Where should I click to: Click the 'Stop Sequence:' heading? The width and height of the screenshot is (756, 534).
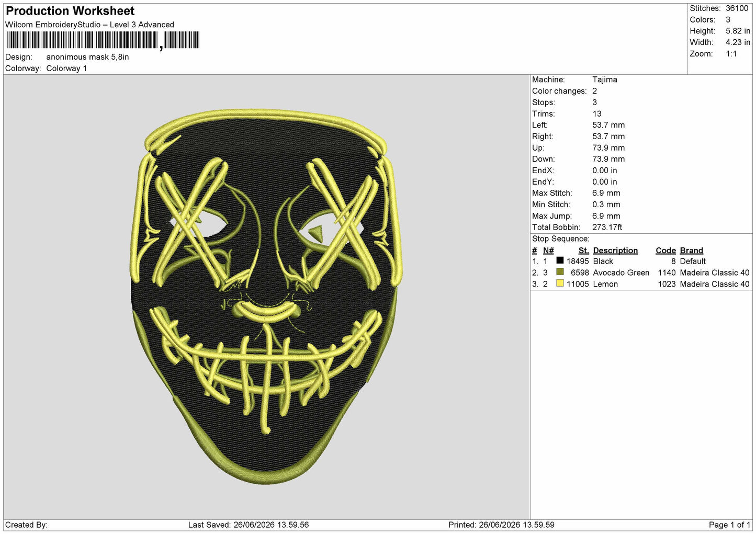pos(561,239)
